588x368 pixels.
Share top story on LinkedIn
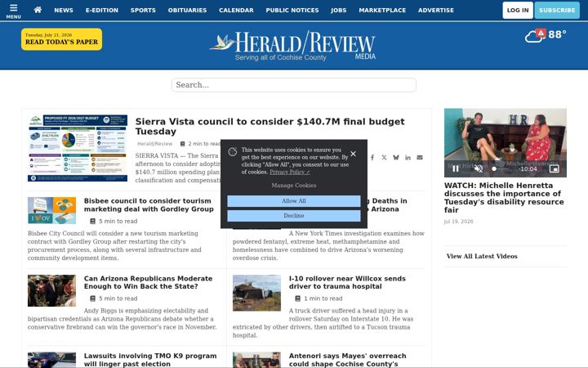pos(408,158)
